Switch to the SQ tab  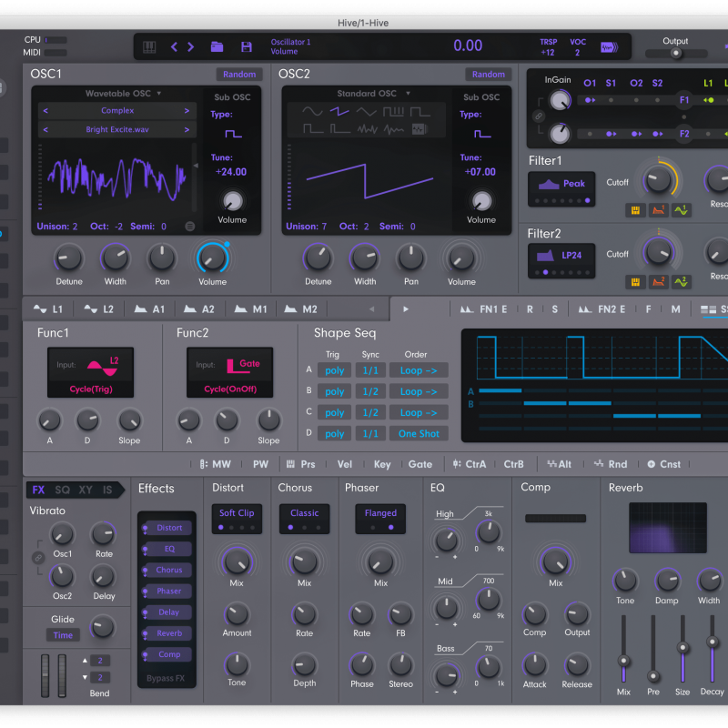[62, 490]
